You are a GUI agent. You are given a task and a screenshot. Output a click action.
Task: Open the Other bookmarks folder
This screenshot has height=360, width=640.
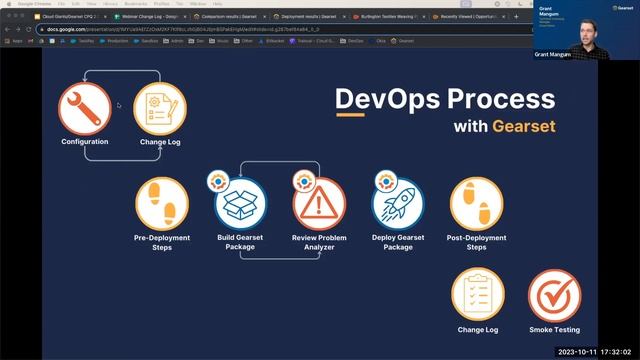click(x=243, y=41)
